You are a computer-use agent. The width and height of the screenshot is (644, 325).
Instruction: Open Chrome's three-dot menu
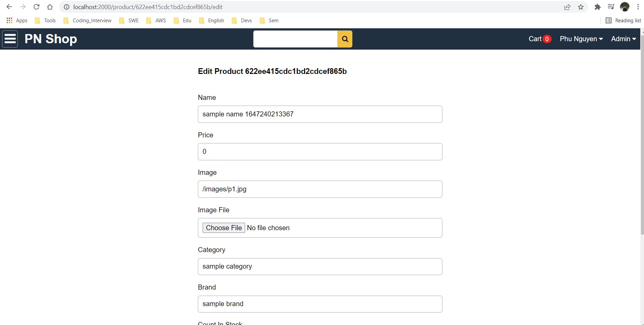click(x=638, y=7)
